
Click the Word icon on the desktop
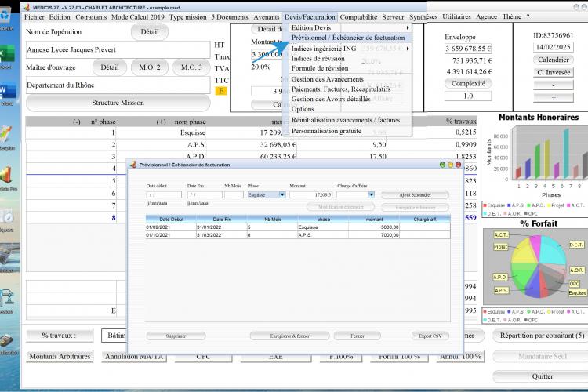(x=7, y=90)
